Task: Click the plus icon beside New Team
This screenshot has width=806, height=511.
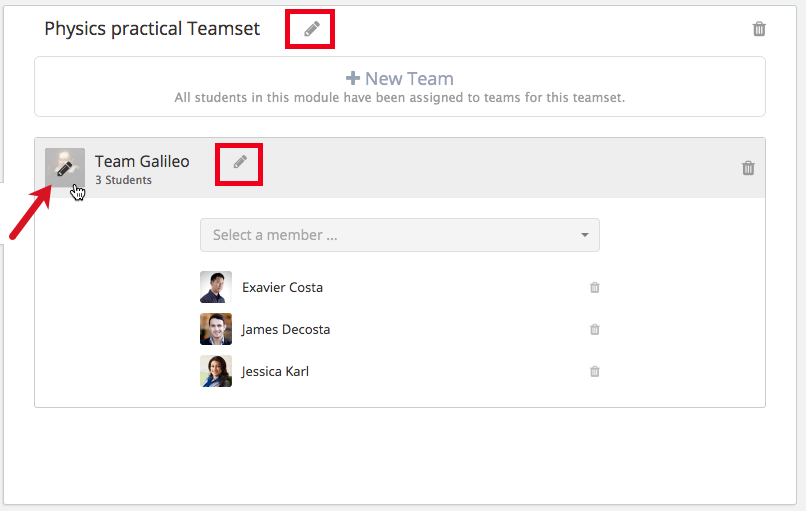Action: pos(353,78)
